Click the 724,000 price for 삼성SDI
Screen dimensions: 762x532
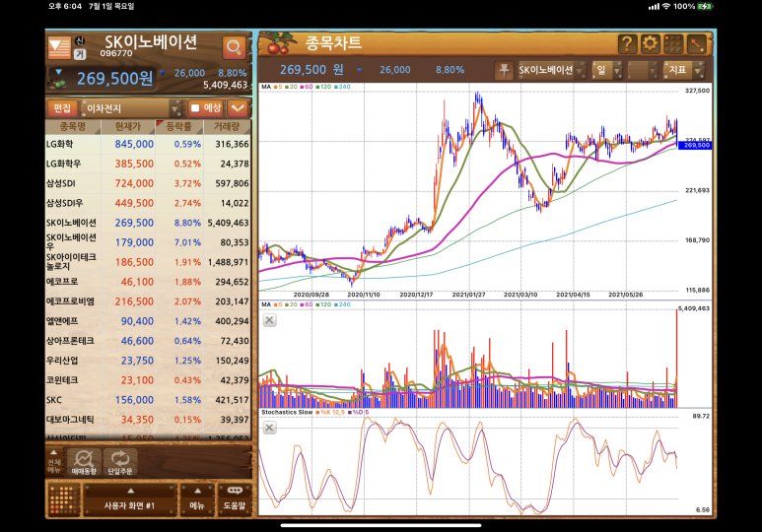[x=134, y=183]
